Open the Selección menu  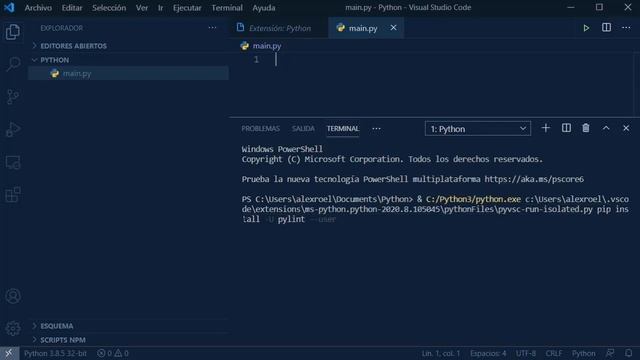(109, 7)
